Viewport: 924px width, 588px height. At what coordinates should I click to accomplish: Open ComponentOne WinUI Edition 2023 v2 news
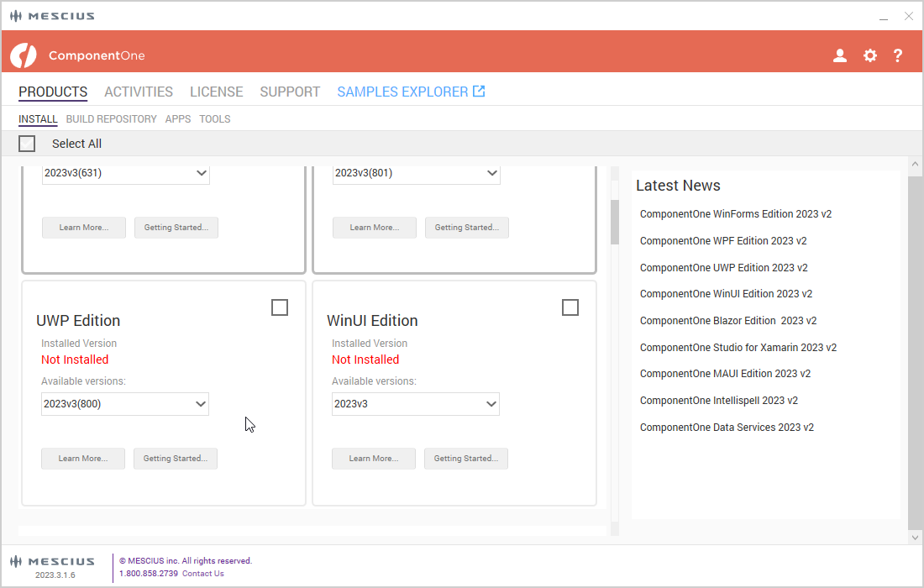point(726,294)
